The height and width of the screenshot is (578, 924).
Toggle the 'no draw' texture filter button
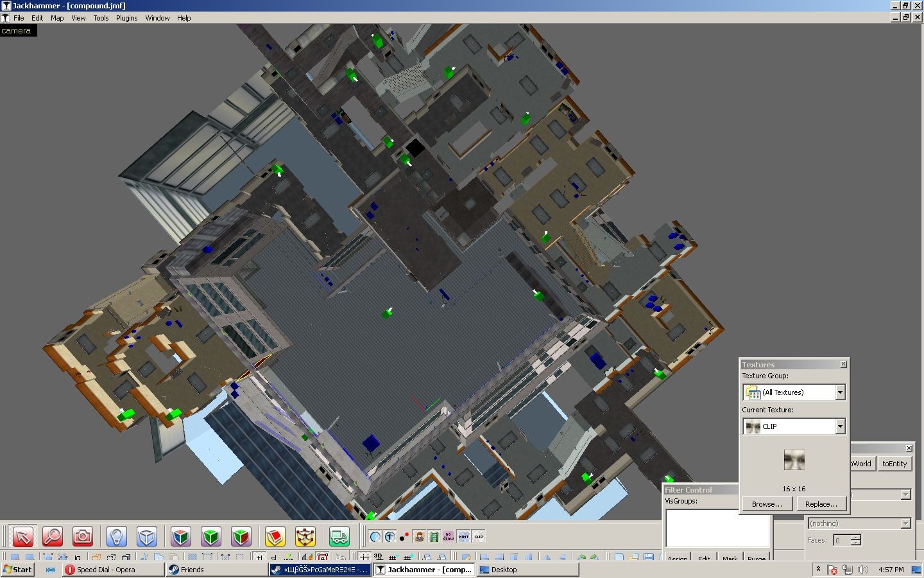click(x=449, y=536)
